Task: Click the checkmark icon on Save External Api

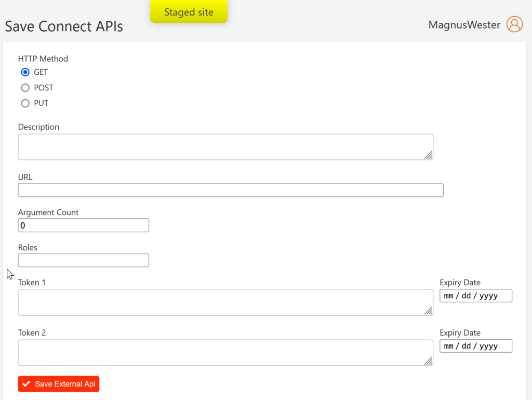Action: point(26,384)
